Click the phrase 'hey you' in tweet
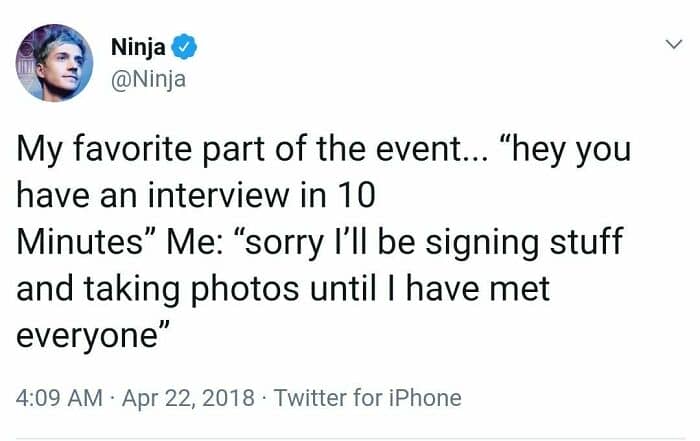 pos(583,153)
